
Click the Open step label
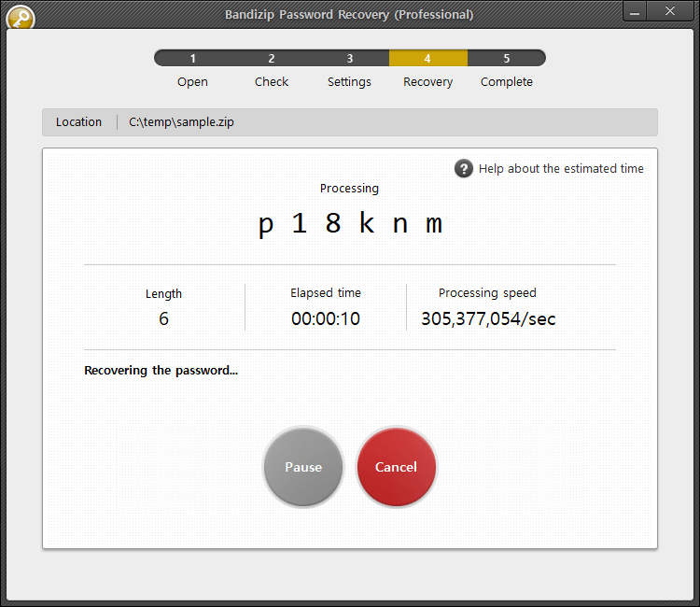click(x=192, y=82)
